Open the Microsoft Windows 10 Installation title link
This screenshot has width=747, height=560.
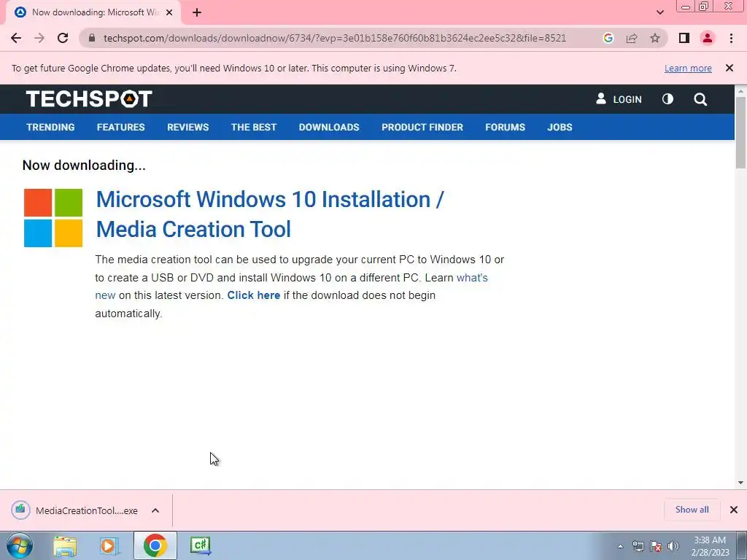click(x=270, y=214)
